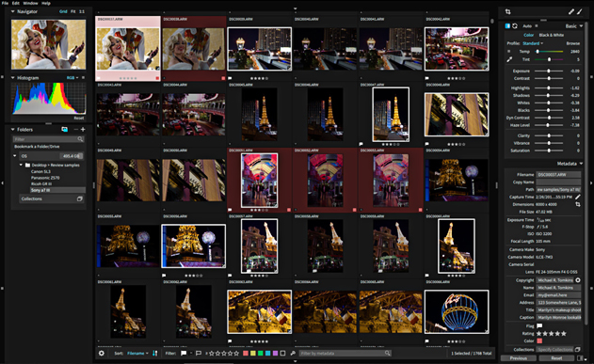This screenshot has width=594, height=364.
Task: Open thumbnail settings gear in bottom toolbar
Action: [102, 353]
